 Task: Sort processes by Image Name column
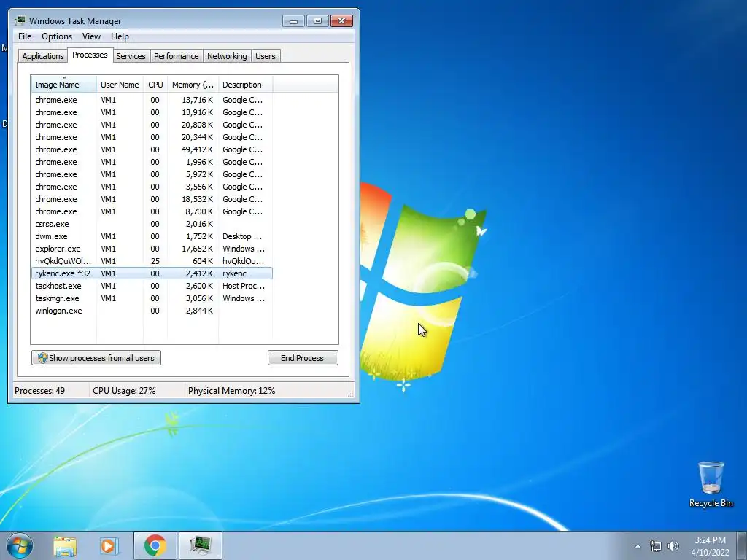click(64, 85)
